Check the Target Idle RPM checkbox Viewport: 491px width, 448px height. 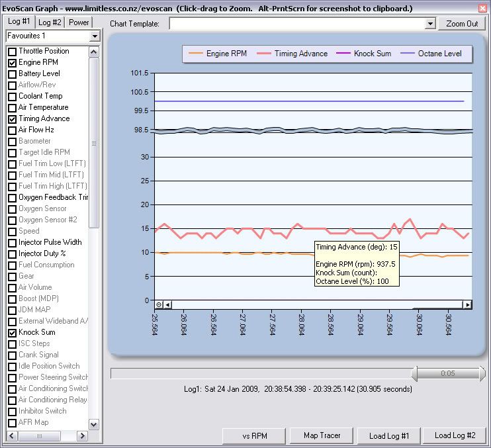[12, 153]
